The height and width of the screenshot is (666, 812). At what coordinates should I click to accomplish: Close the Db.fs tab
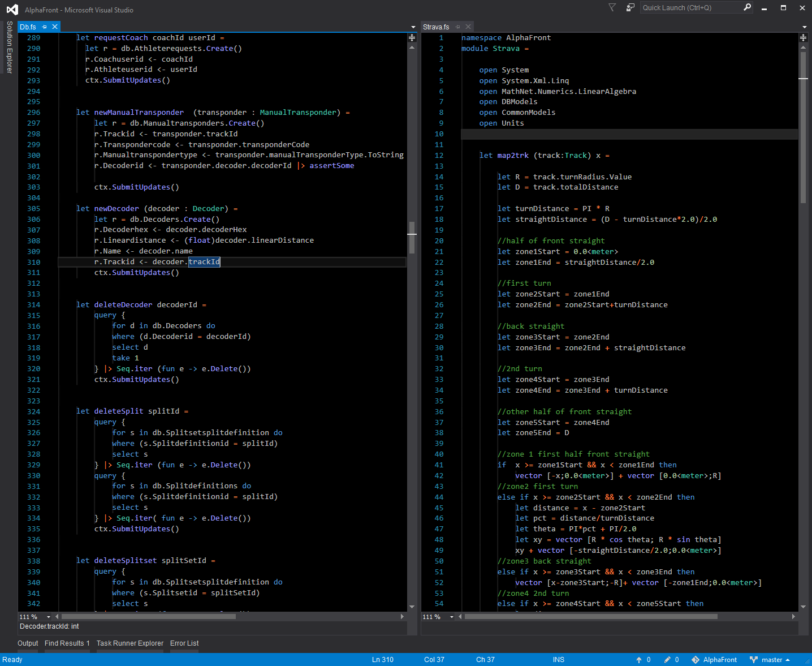[x=55, y=27]
